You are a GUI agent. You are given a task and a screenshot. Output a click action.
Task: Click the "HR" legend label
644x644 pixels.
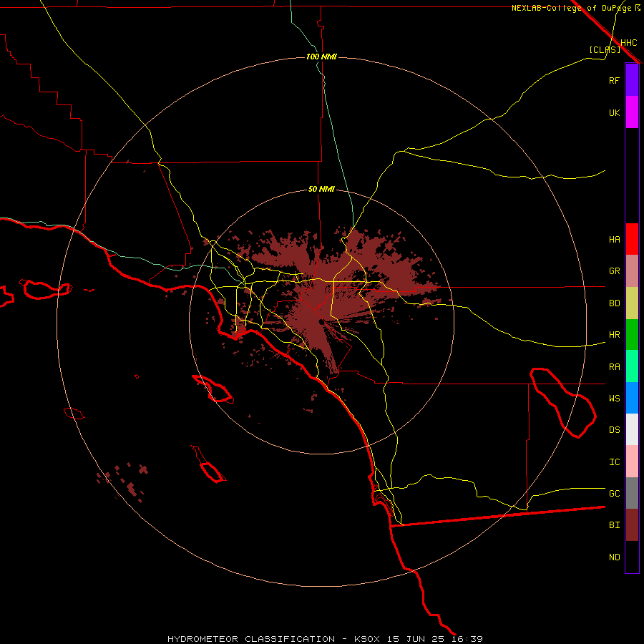click(x=614, y=335)
